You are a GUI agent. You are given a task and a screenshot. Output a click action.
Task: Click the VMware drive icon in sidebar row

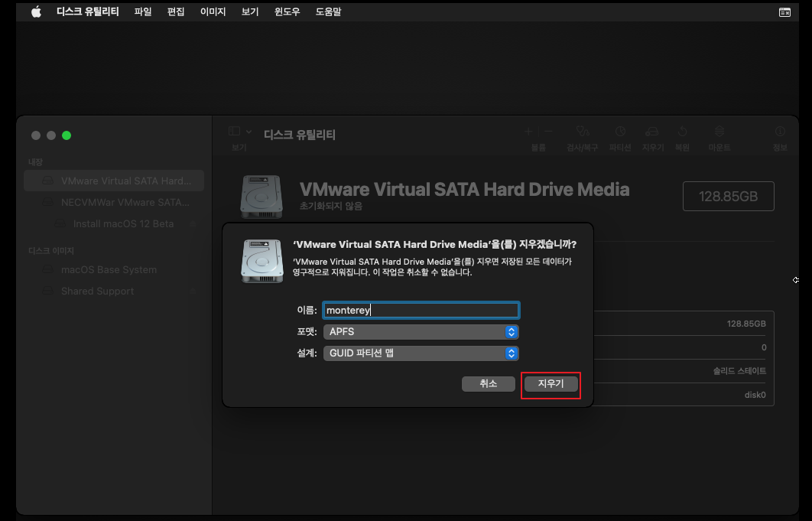tap(47, 181)
